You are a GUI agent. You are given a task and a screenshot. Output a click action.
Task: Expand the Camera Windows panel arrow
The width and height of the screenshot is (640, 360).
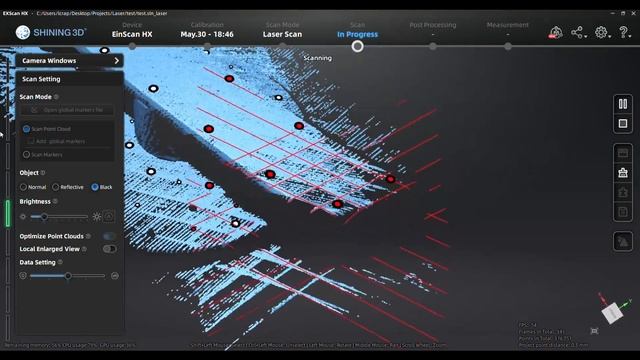tap(117, 61)
